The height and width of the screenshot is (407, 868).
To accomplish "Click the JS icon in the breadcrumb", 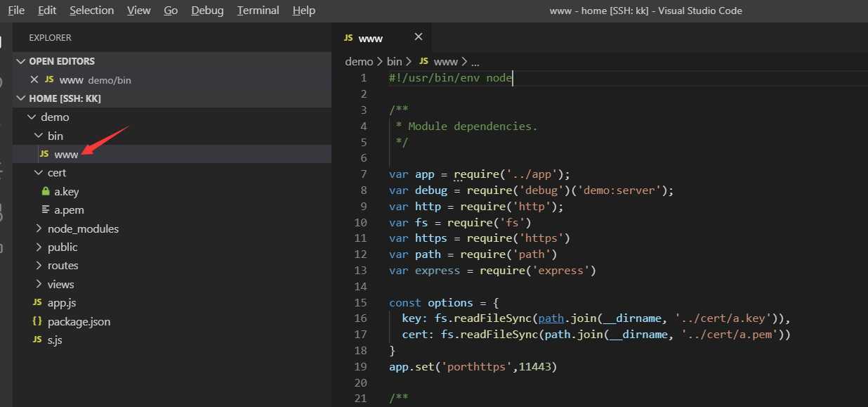I will point(423,61).
